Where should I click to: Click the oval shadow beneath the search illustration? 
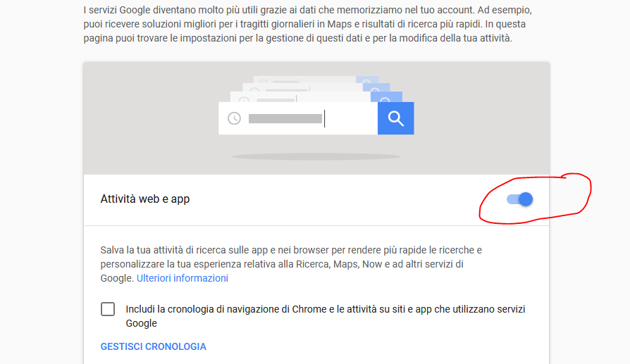316,156
